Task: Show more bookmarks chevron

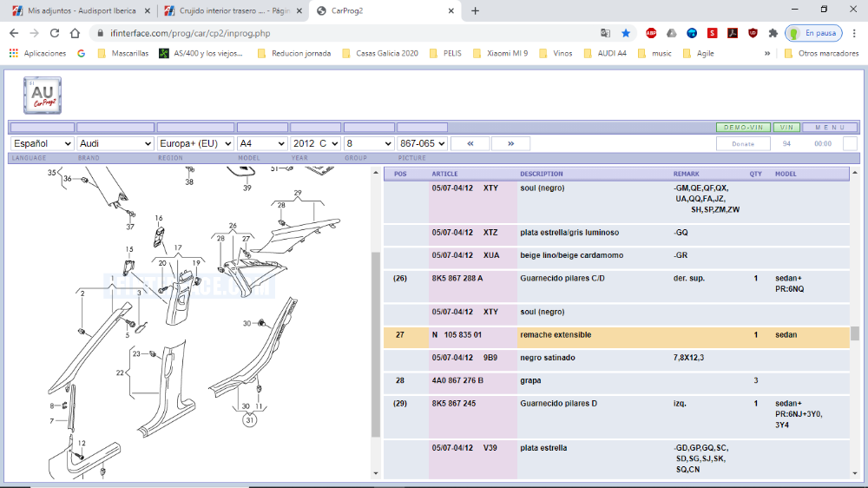Action: point(767,53)
